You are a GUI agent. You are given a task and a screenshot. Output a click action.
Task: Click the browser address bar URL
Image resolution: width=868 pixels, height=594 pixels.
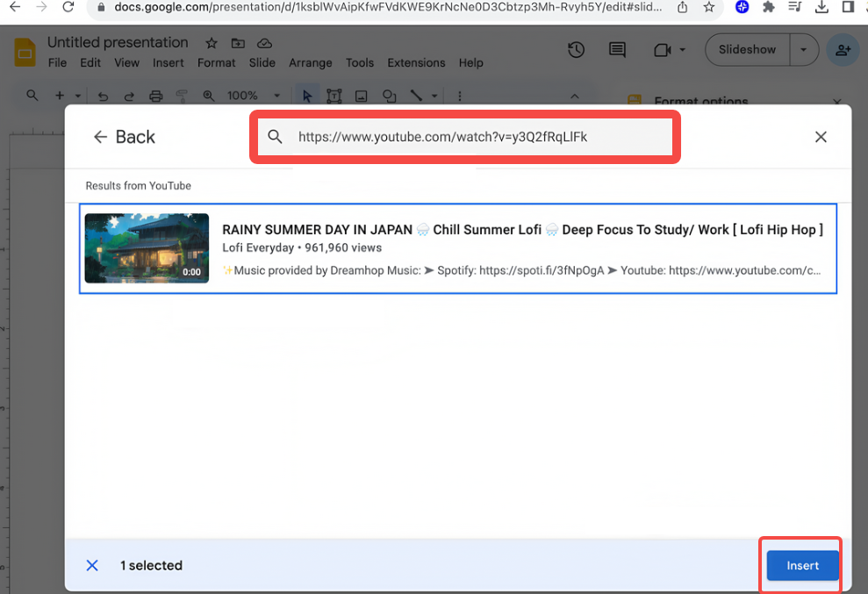[x=388, y=7]
